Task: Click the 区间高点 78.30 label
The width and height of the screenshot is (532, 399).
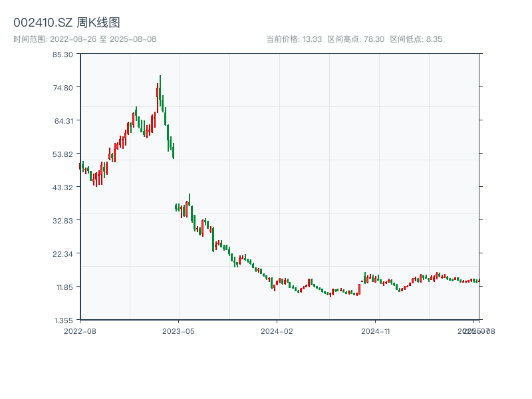Action: (356, 39)
